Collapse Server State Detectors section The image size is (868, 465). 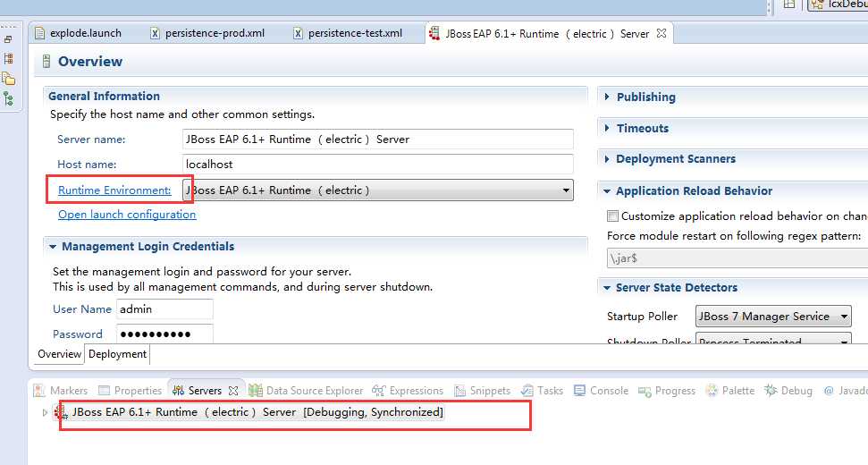click(x=607, y=288)
